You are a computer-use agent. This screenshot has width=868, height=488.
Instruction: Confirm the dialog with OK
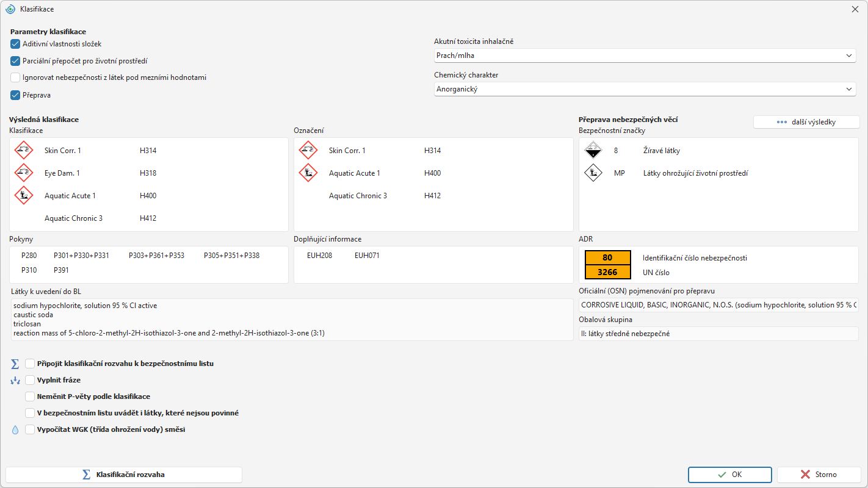[730, 475]
